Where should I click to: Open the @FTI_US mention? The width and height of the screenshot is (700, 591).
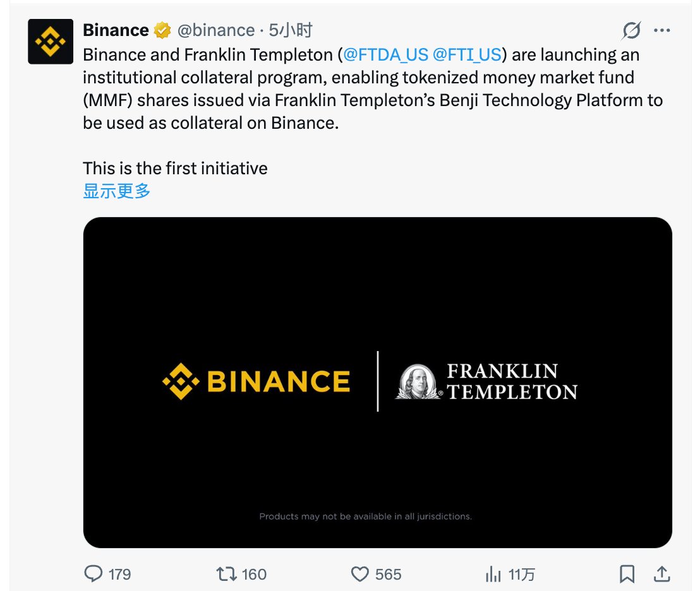(467, 55)
